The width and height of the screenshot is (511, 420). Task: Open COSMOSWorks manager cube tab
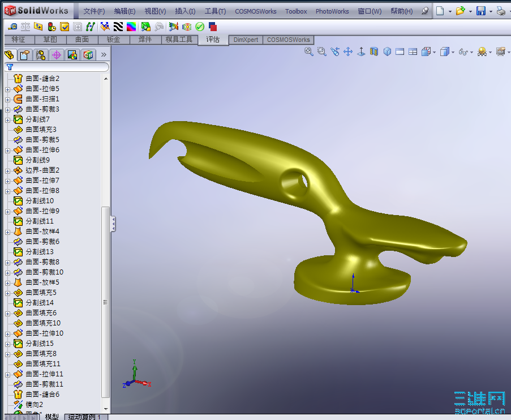pos(88,55)
